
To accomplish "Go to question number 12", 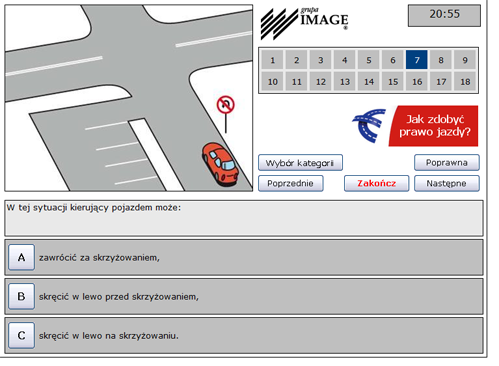I will 320,81.
